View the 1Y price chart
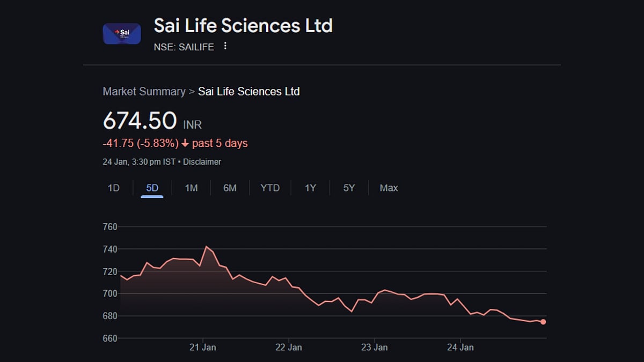644x362 pixels. tap(310, 188)
